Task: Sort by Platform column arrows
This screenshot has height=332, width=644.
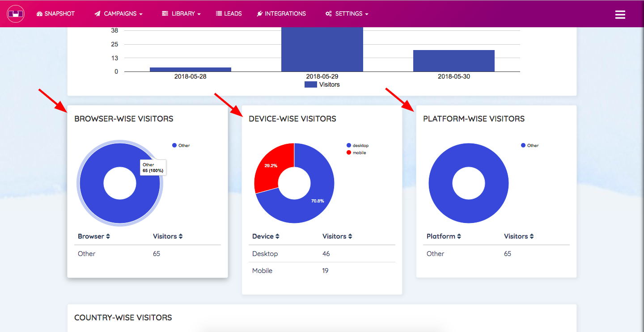Action: tap(459, 236)
